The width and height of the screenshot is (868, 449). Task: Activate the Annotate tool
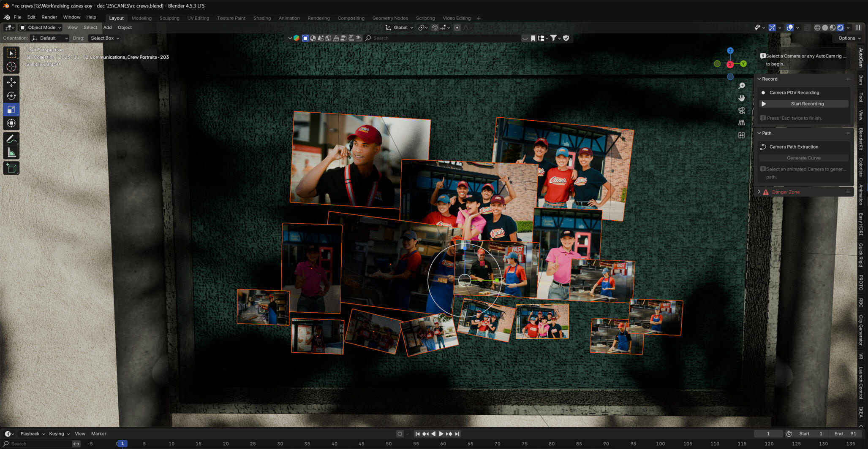coord(11,138)
